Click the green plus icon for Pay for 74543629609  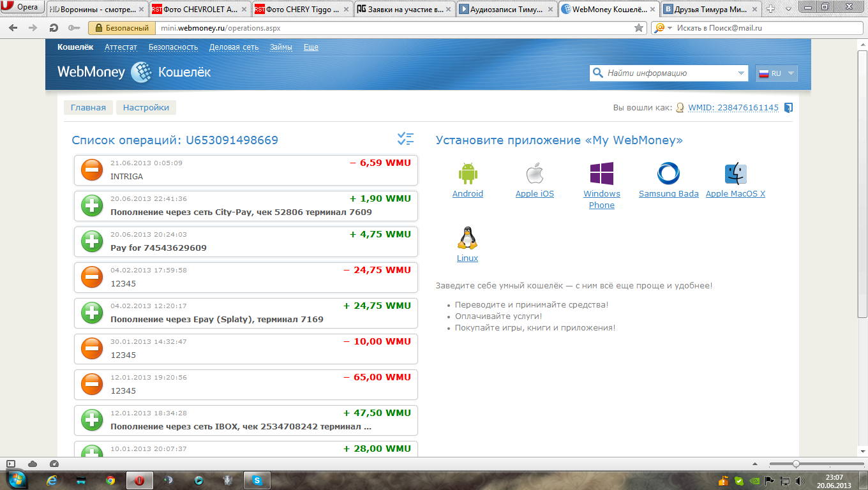[x=92, y=241]
